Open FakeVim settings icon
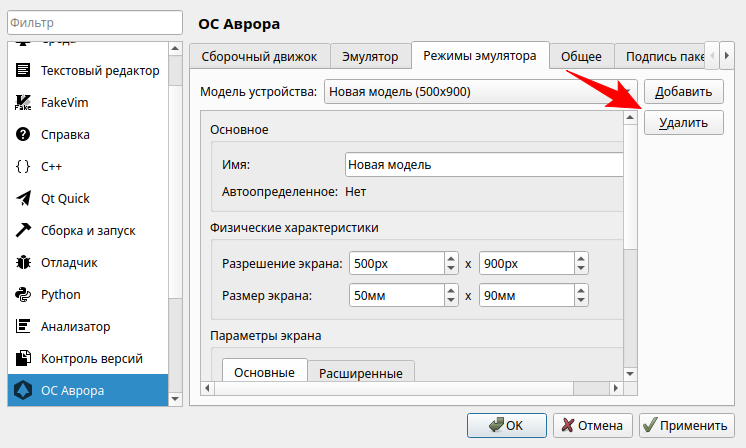This screenshot has height=448, width=746. (23, 102)
